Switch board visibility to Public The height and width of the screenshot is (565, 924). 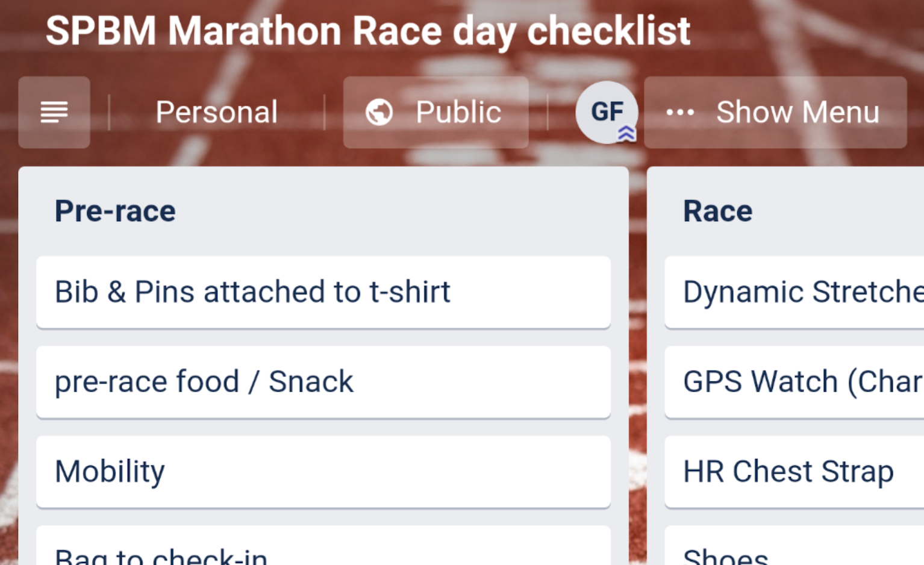(458, 112)
